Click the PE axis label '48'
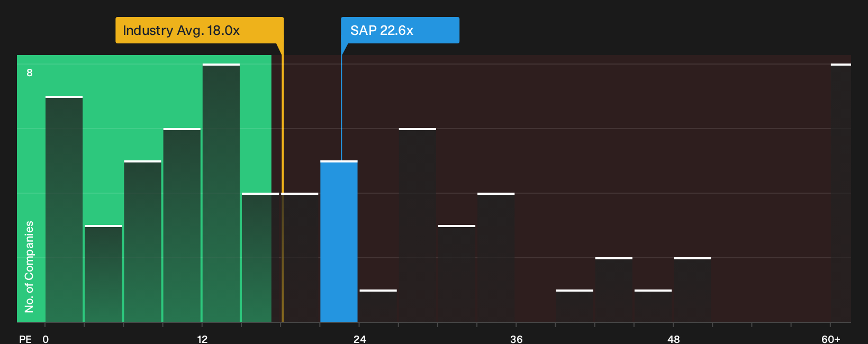Screen dimensions: 868x344 tap(673, 339)
